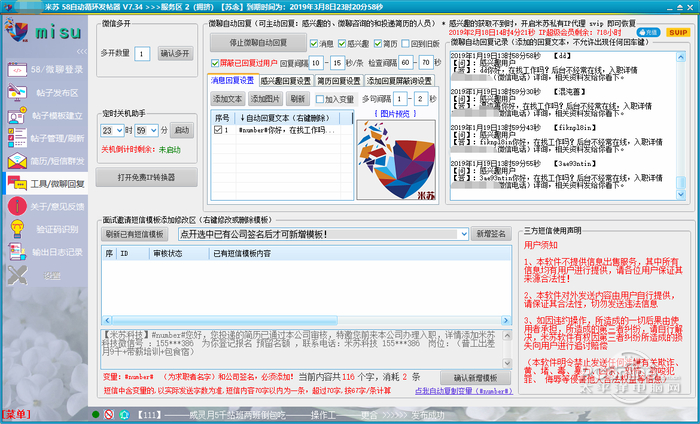700x424 pixels.
Task: Click the 多句间隔 field showing 1
Action: click(400, 99)
